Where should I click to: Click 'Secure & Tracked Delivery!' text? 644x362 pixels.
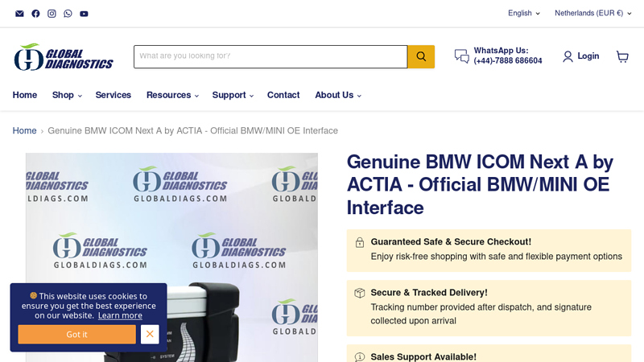point(429,293)
